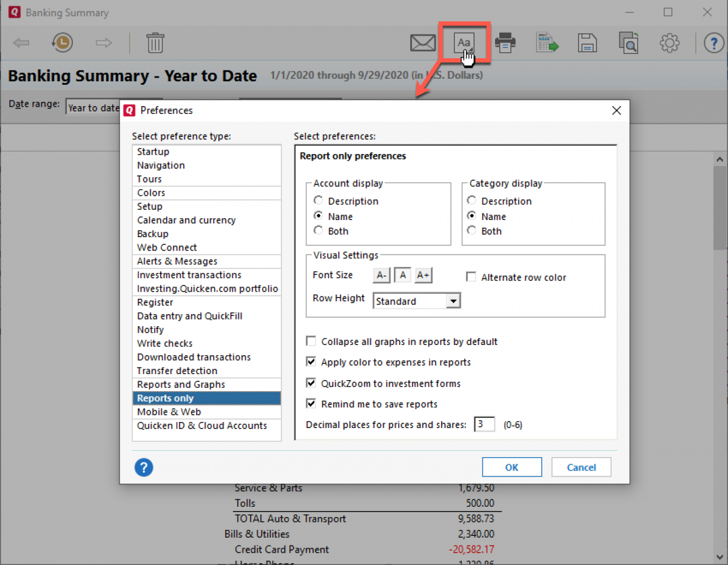The width and height of the screenshot is (728, 565).
Task: Select Investing.Quicken.com portfolio preference
Action: [x=206, y=289]
